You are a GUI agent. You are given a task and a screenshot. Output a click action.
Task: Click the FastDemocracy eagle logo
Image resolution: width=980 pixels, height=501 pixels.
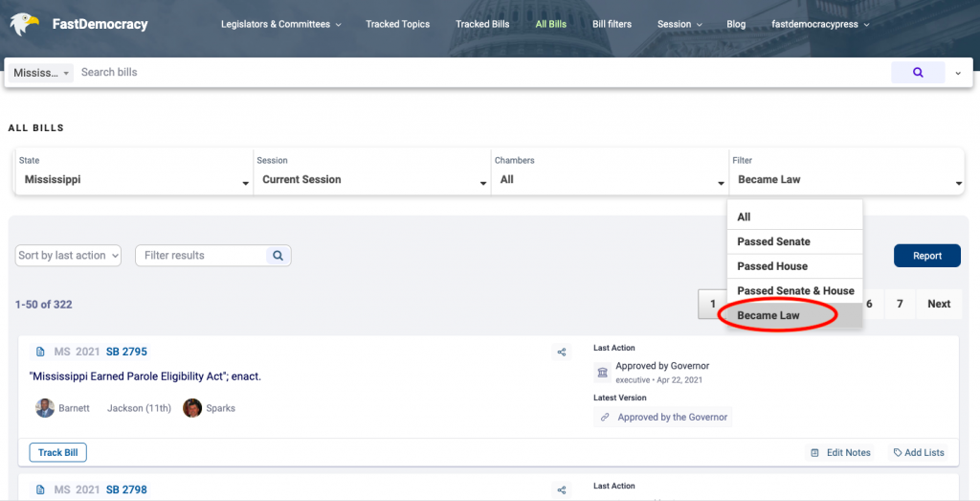point(24,24)
